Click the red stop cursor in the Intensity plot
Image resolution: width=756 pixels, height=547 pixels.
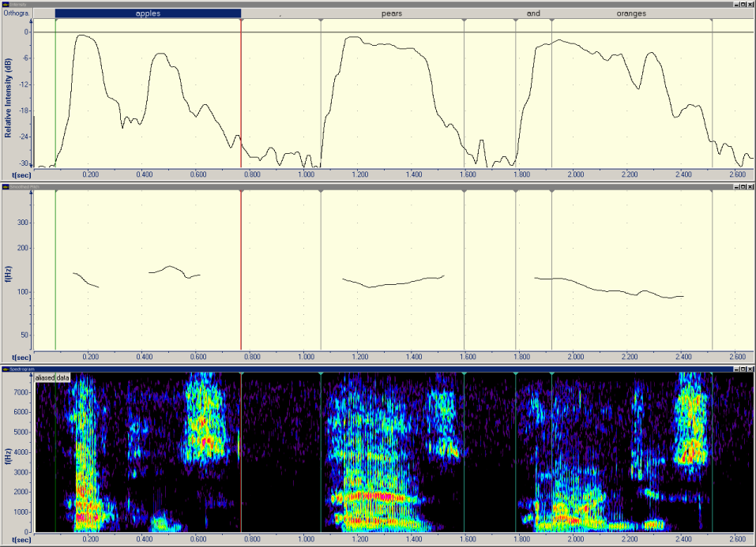pyautogui.click(x=241, y=95)
